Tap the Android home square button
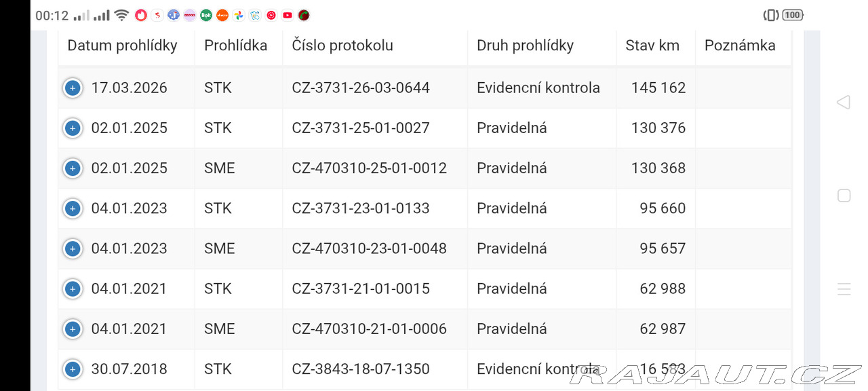The image size is (868, 391). coord(844,195)
